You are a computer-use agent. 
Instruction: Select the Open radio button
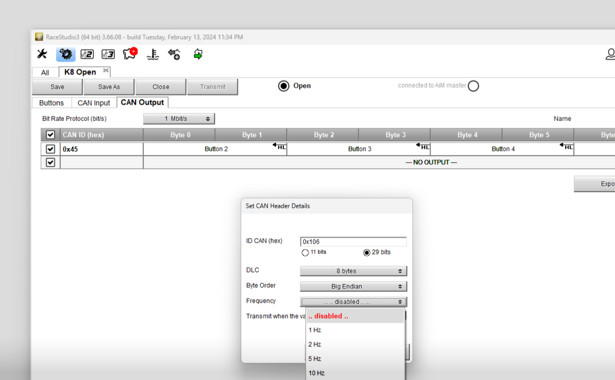(x=284, y=86)
